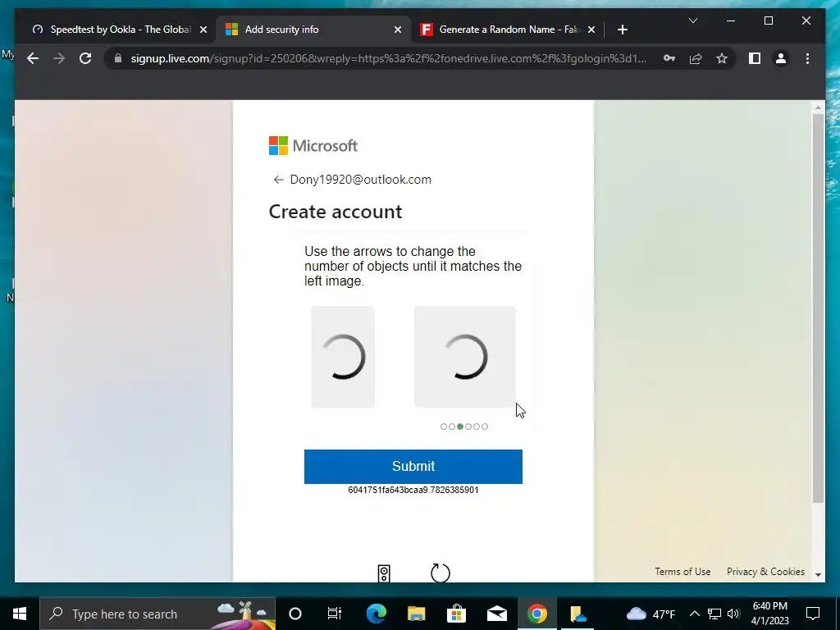Select the Add security info tab
Image resolution: width=840 pixels, height=630 pixels.
coord(313,30)
